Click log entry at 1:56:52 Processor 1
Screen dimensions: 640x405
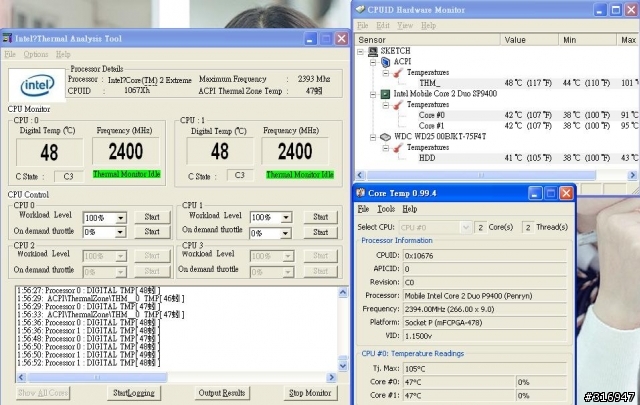point(89,363)
